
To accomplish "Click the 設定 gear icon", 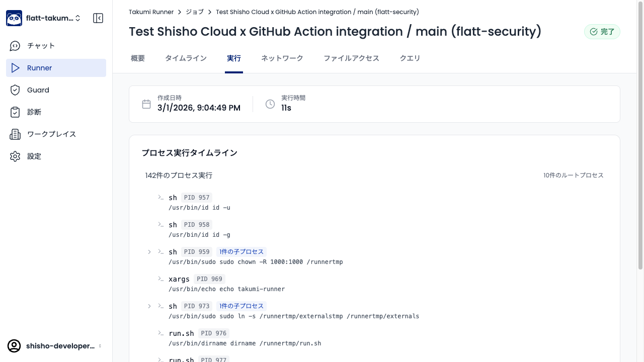I will pos(15,156).
